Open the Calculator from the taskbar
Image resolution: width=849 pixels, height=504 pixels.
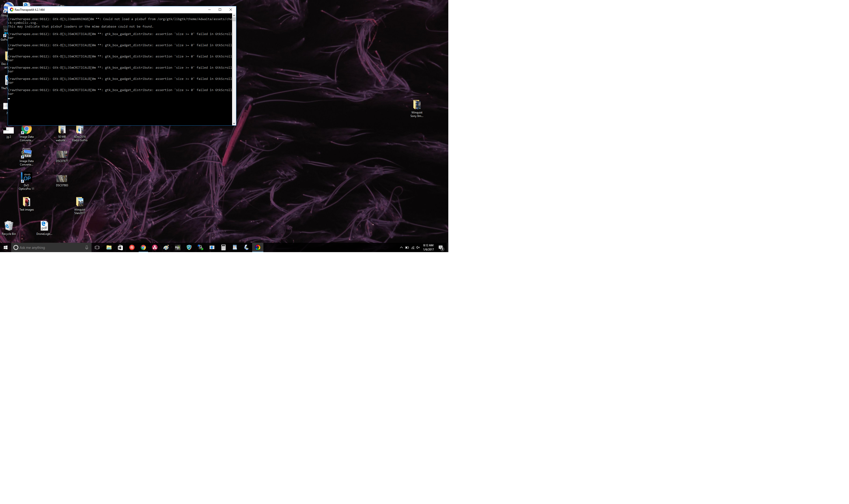point(223,248)
